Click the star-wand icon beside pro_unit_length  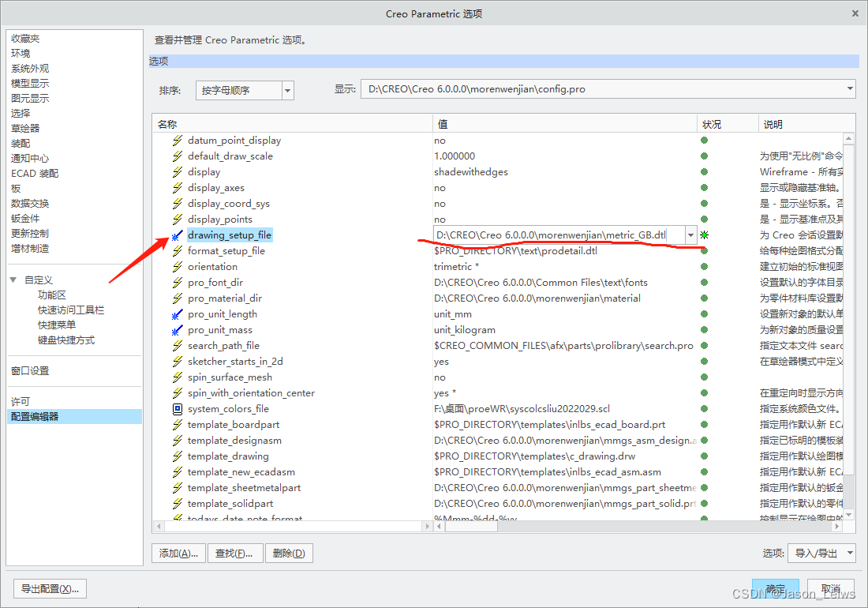point(177,314)
